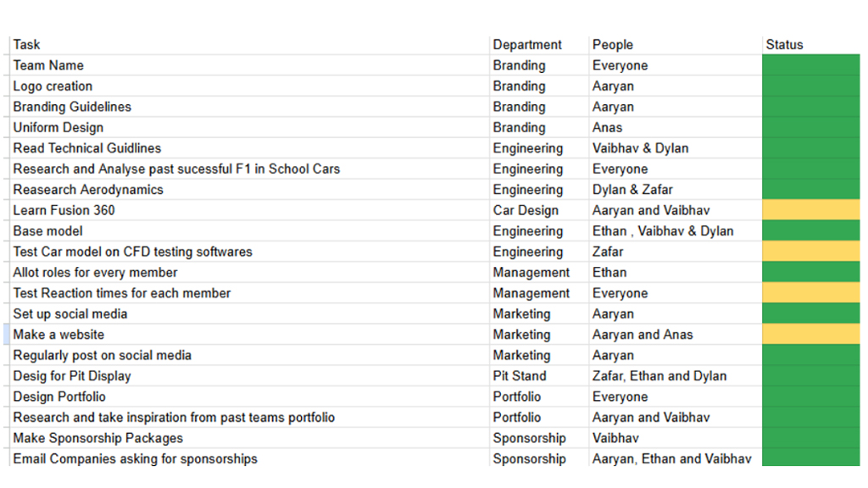Viewport: 868px width, 488px height.
Task: Select yellow status for Test Reaction times
Action: click(x=811, y=293)
